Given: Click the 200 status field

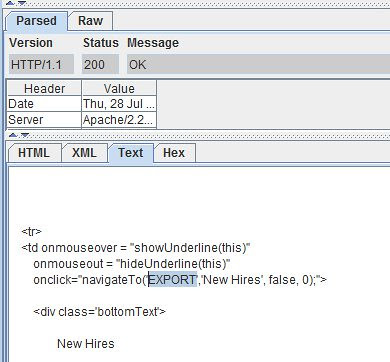Looking at the screenshot, I should click(x=100, y=64).
